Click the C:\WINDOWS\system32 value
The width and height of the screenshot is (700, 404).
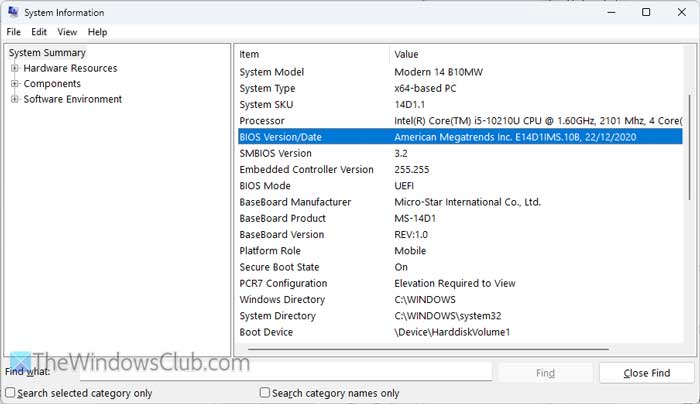(448, 316)
